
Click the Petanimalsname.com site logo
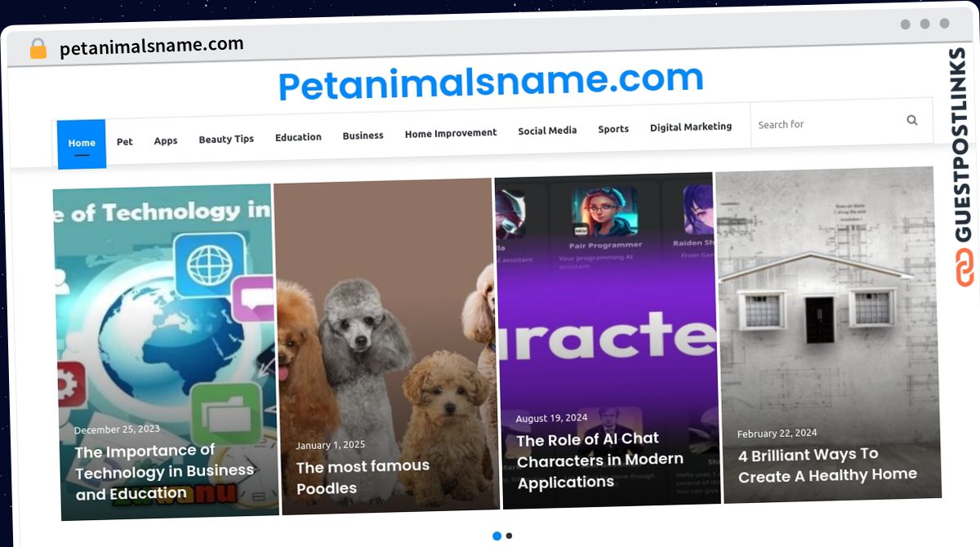click(x=491, y=82)
